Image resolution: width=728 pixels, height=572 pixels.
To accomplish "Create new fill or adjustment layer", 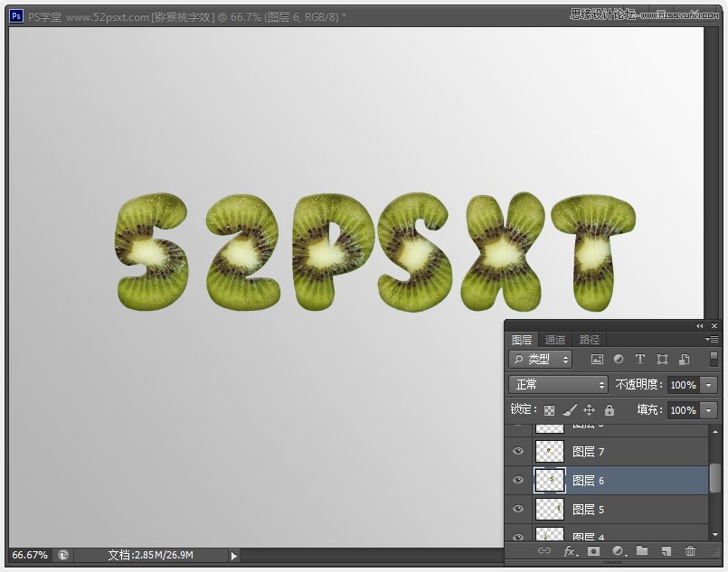I will (619, 551).
